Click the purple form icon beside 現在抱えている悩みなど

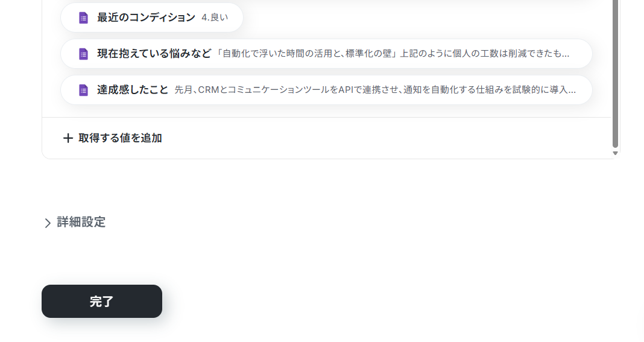[x=83, y=54]
